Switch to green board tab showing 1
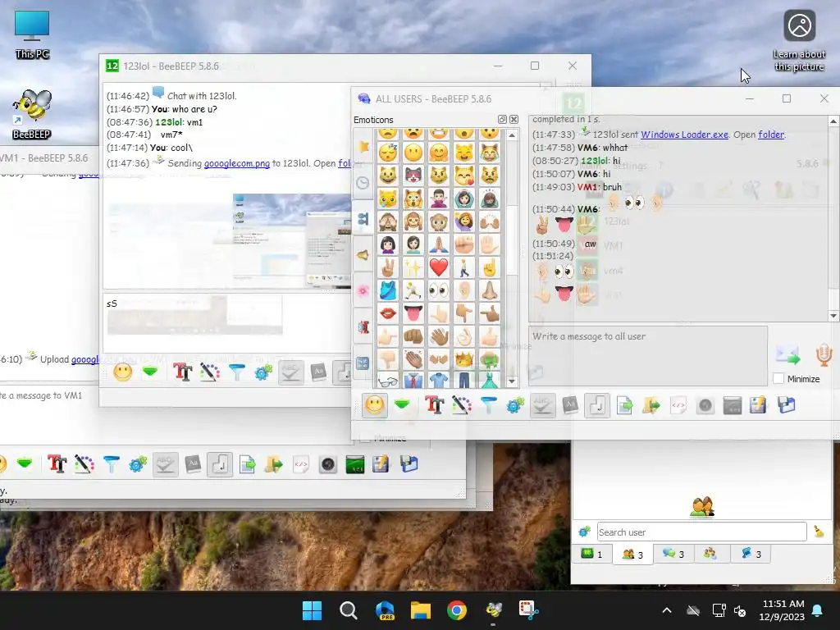This screenshot has width=840, height=630. tap(592, 554)
